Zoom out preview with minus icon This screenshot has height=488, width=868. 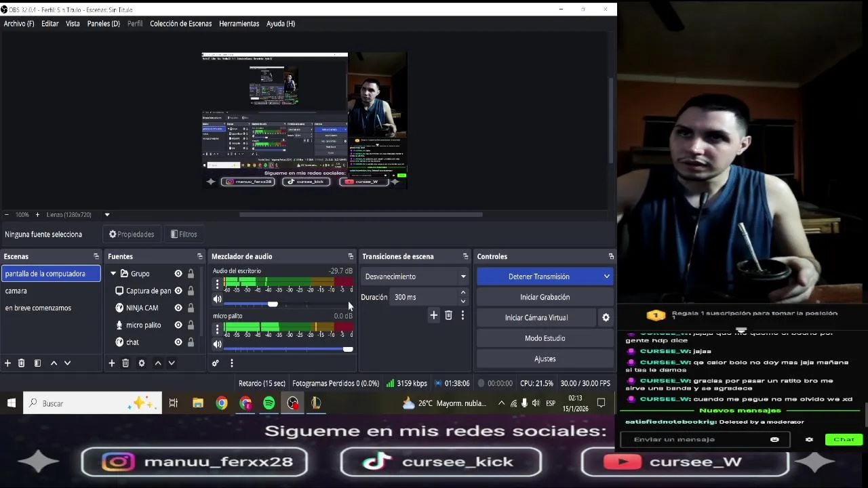tap(7, 215)
